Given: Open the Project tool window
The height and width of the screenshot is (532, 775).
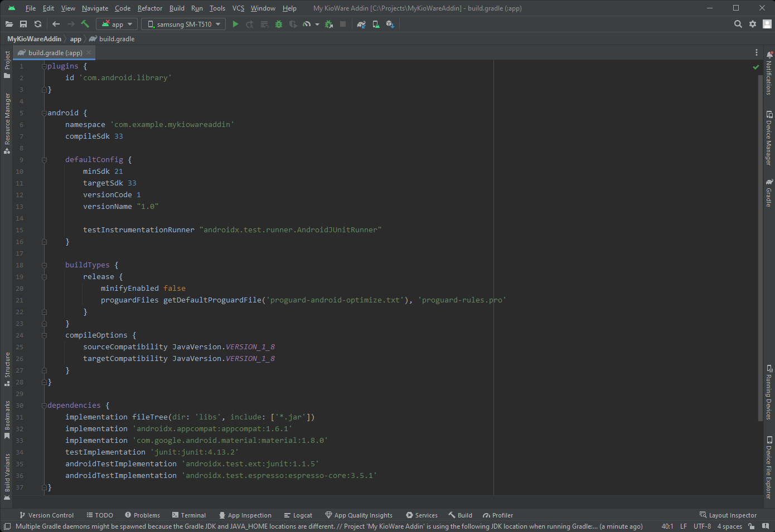Looking at the screenshot, I should point(7,65).
